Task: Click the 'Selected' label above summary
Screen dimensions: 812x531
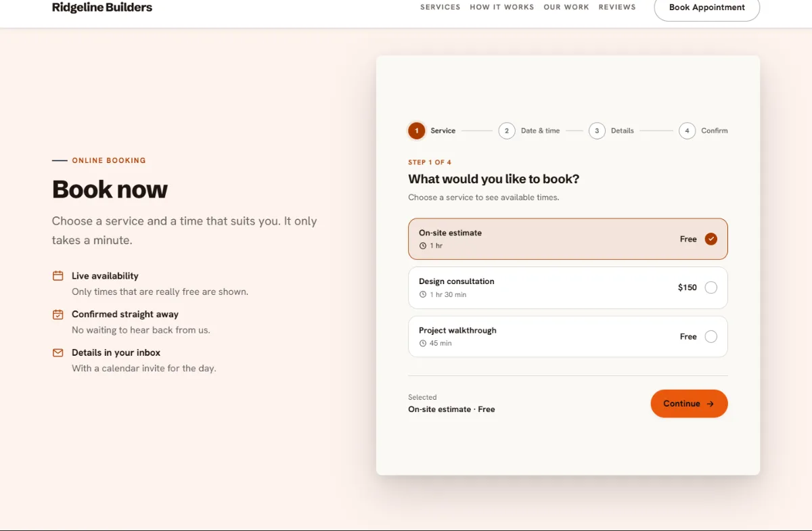Action: tap(422, 397)
